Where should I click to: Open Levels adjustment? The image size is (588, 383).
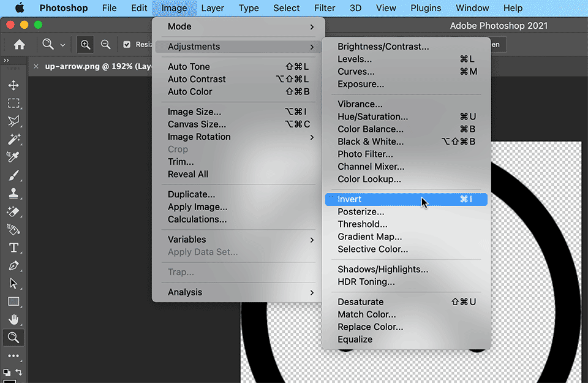[x=406, y=59]
